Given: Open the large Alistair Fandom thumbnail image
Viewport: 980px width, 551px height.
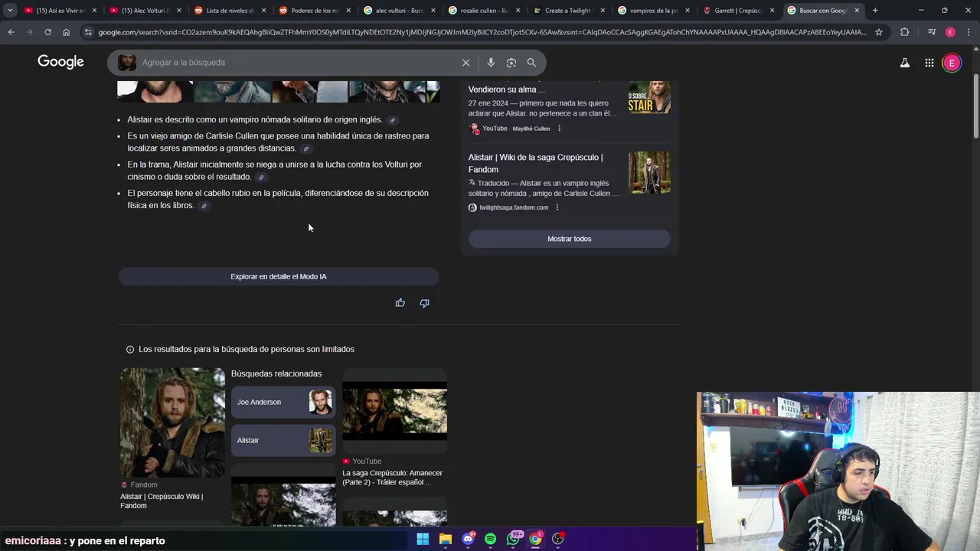Looking at the screenshot, I should pyautogui.click(x=172, y=422).
